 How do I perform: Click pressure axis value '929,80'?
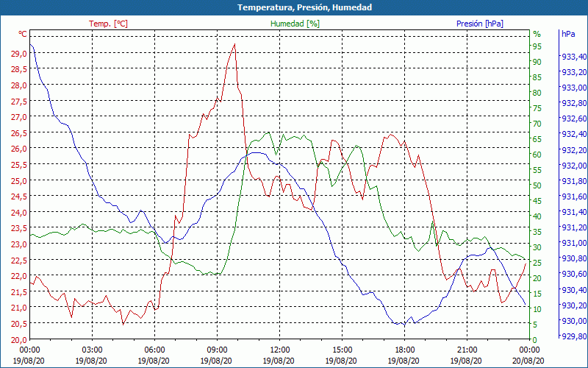tap(574, 336)
